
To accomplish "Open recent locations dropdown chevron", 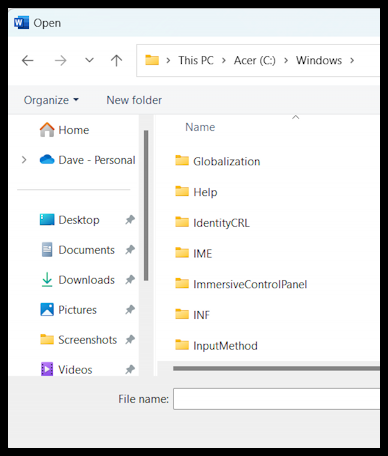I will [89, 60].
